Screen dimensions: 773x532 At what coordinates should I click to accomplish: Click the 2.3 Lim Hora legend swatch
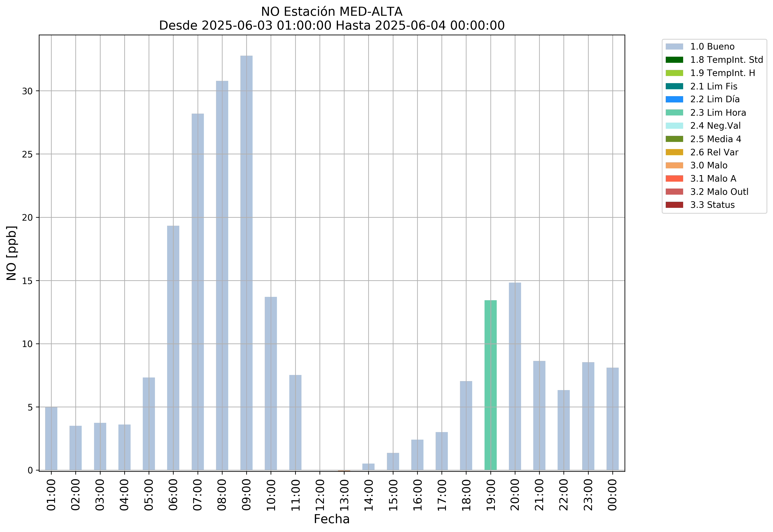pos(674,113)
